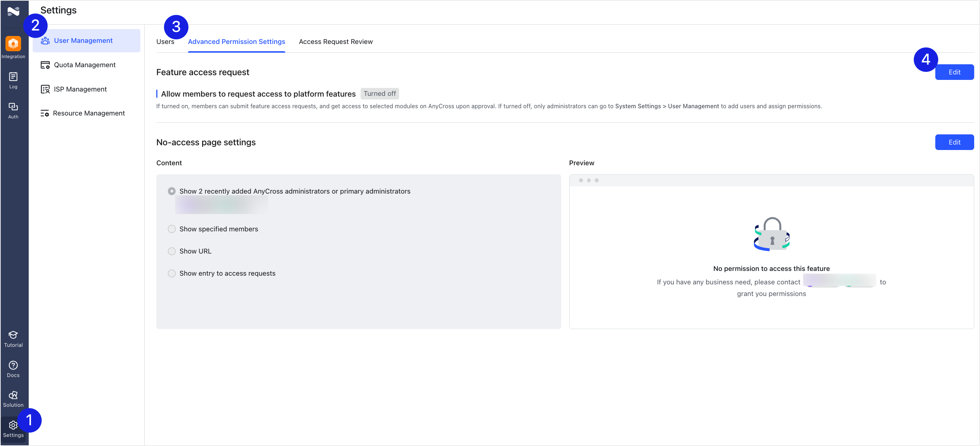
Task: Click the AnyCross logo at top left
Action: 14,11
